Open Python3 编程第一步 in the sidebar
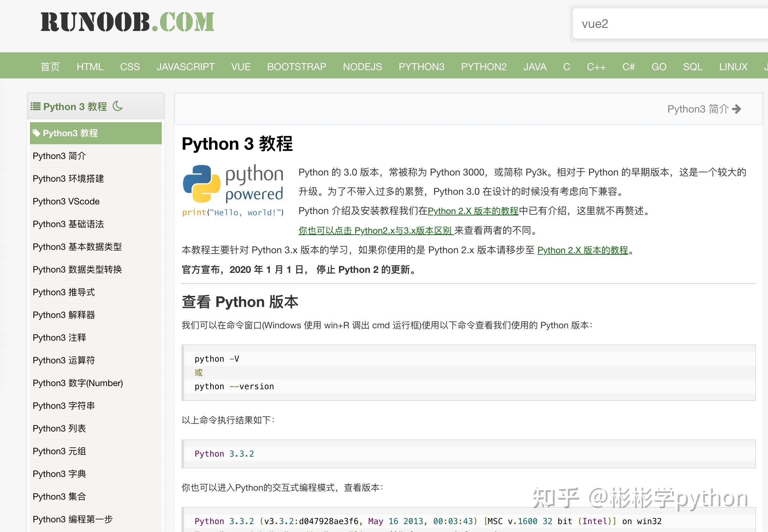 coord(73,519)
